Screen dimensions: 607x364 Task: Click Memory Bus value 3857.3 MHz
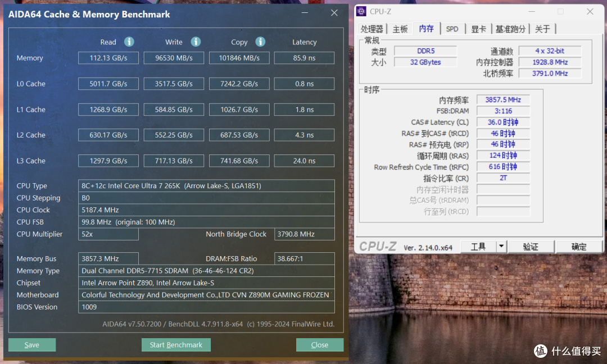point(108,258)
